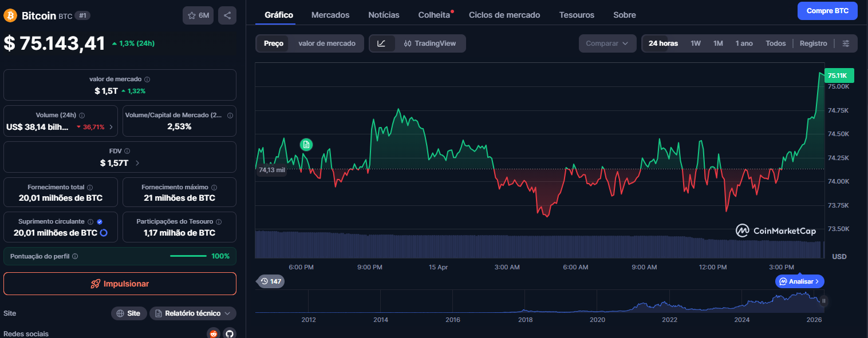The height and width of the screenshot is (338, 868).
Task: Toggle Registro log scale
Action: click(x=814, y=43)
